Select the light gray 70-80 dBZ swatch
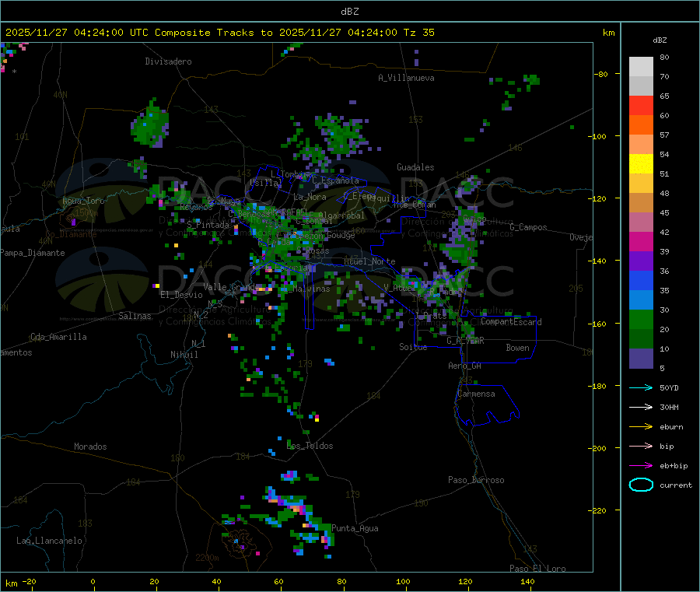This screenshot has width=700, height=592. (x=641, y=67)
